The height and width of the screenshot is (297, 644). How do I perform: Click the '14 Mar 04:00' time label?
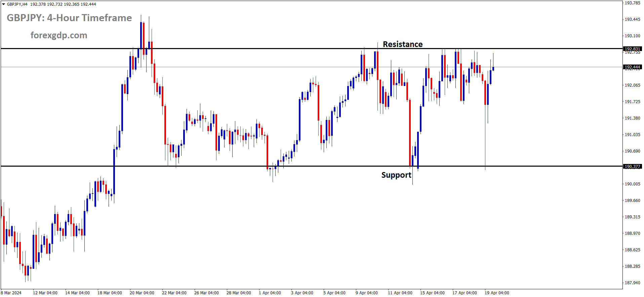click(77, 293)
